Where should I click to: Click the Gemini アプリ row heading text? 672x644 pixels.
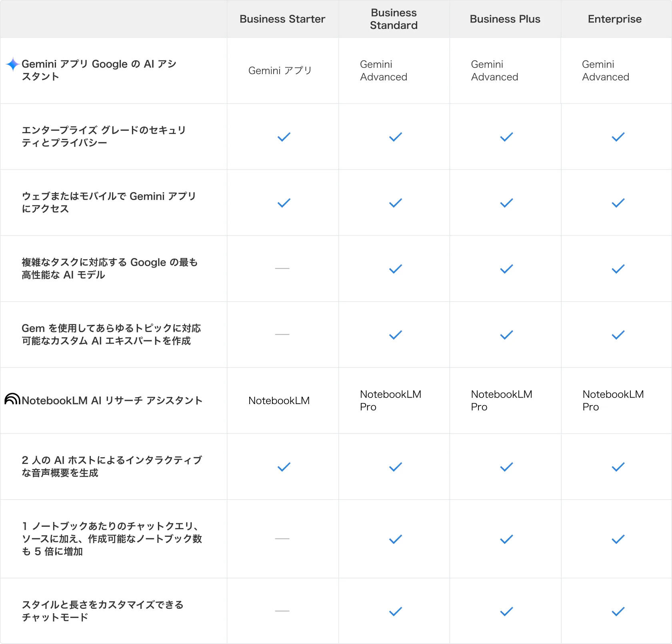click(x=99, y=70)
